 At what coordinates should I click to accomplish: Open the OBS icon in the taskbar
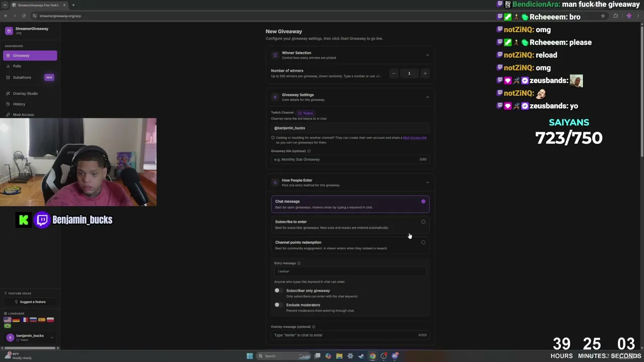(383, 356)
